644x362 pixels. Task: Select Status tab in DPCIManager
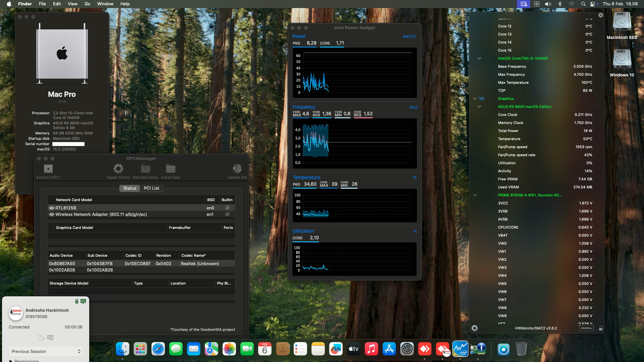pos(130,188)
